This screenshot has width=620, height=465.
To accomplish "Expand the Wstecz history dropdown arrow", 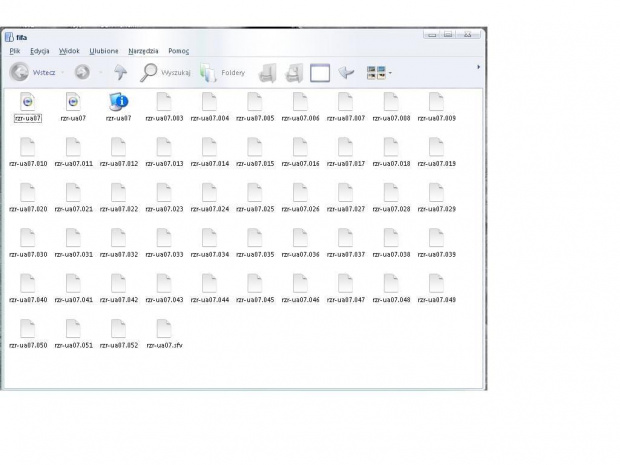I will click(x=62, y=72).
